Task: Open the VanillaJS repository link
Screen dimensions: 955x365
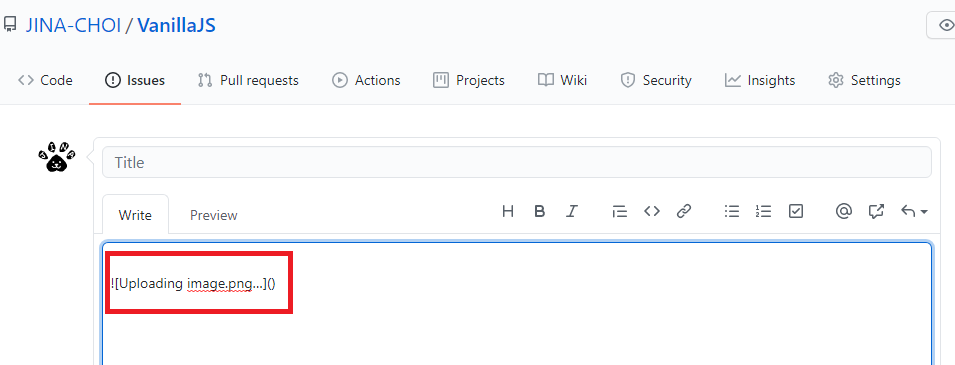Action: pos(176,26)
